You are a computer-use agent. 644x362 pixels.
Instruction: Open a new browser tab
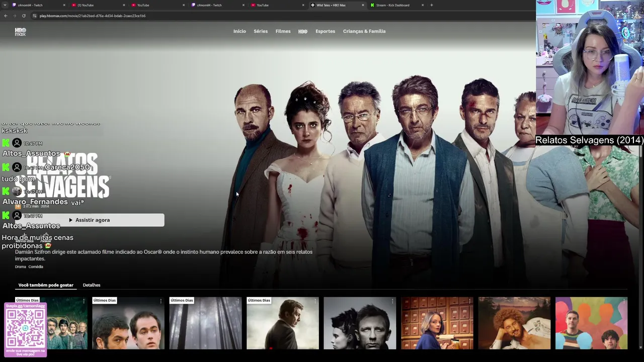point(431,5)
